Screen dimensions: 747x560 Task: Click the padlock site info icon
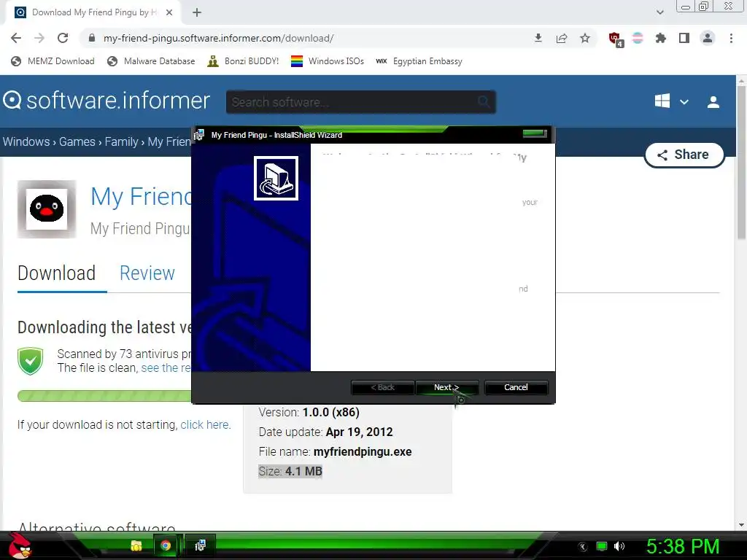tap(92, 38)
